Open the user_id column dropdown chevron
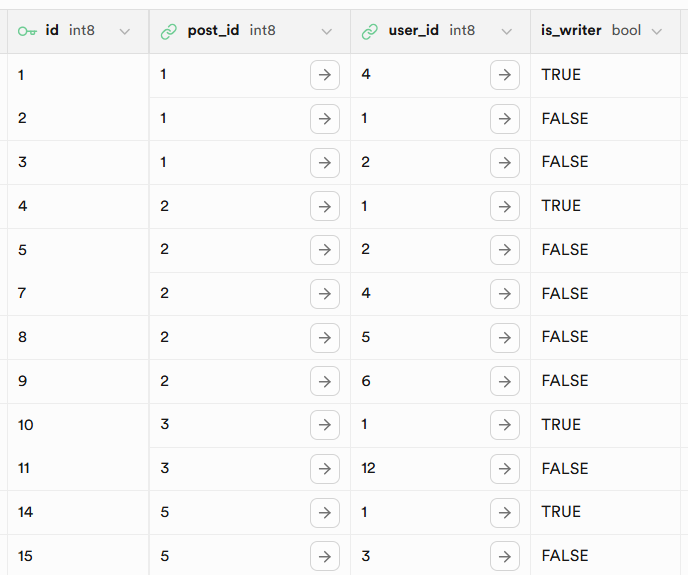Viewport: 688px width, 575px height. pos(507,32)
